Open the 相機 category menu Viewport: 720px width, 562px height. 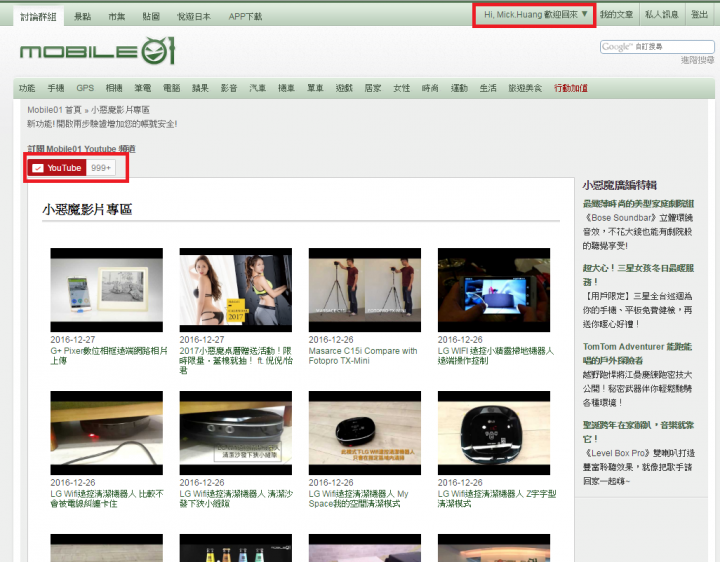(114, 88)
